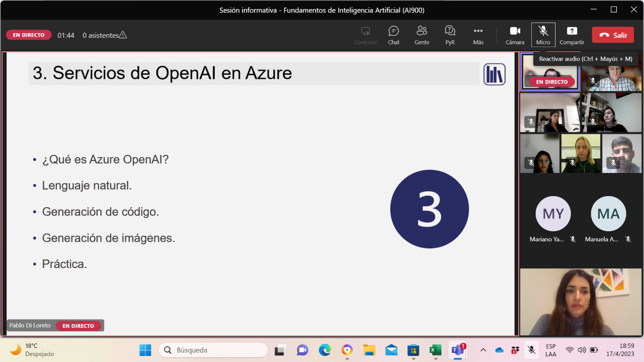This screenshot has width=644, height=362.
Task: Change ESP LAA keyboard language
Action: [x=551, y=350]
